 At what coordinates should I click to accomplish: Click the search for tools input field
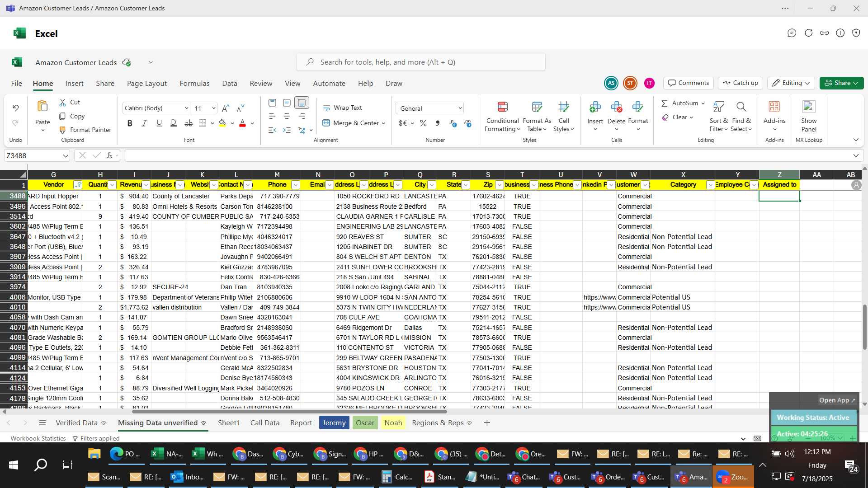421,62
